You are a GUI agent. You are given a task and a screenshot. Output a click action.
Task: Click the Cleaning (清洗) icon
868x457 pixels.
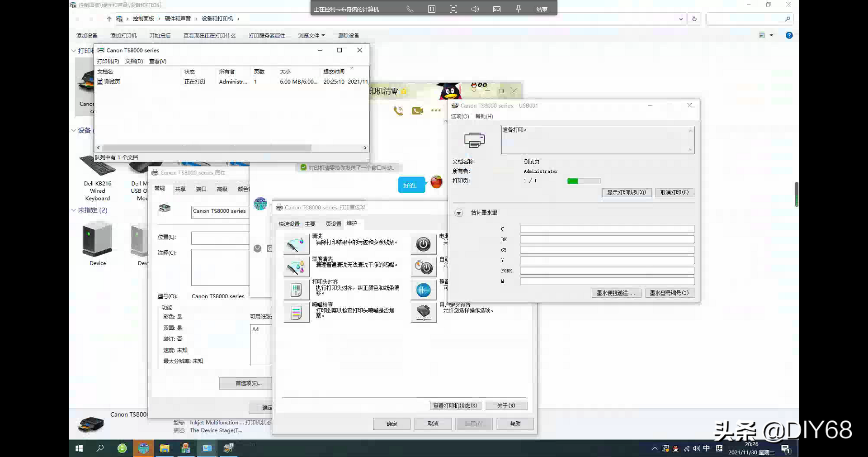click(x=296, y=244)
